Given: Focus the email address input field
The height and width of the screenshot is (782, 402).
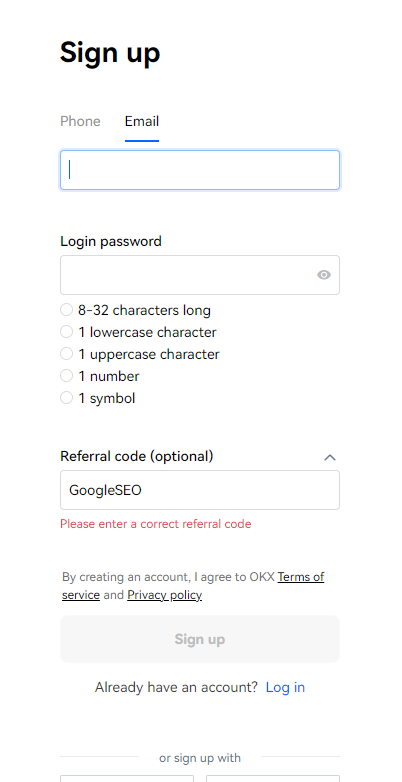Looking at the screenshot, I should 200,170.
